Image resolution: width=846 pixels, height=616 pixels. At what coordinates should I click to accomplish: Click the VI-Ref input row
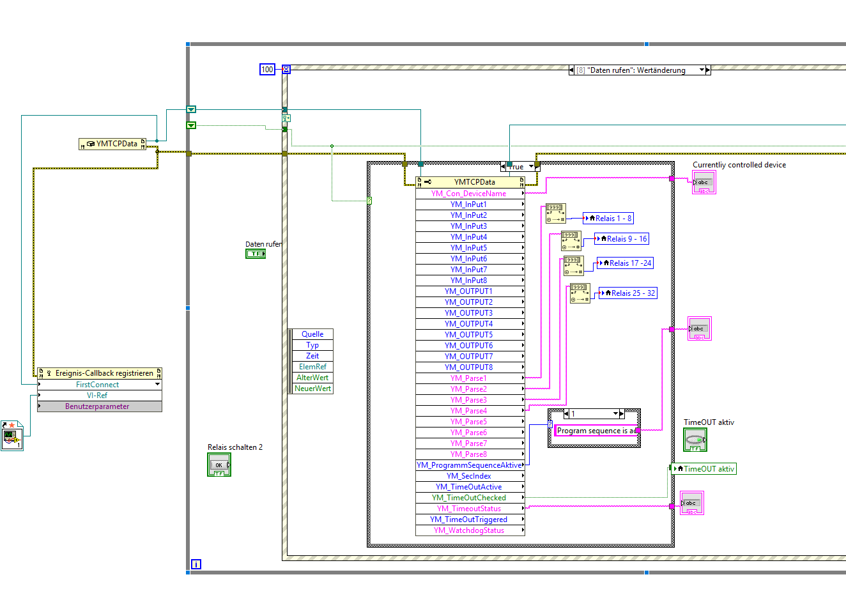pyautogui.click(x=100, y=396)
